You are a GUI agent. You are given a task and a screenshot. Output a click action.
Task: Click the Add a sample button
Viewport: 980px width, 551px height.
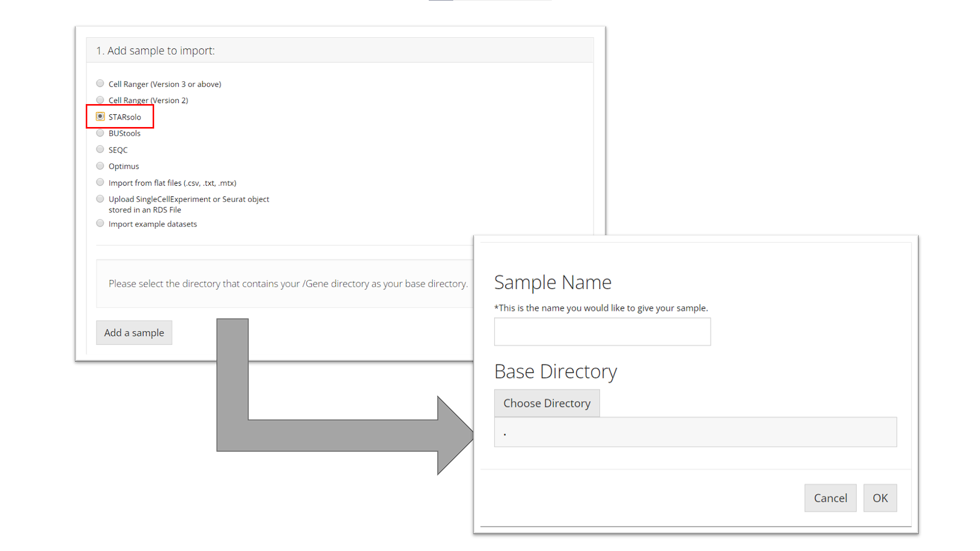tap(134, 333)
